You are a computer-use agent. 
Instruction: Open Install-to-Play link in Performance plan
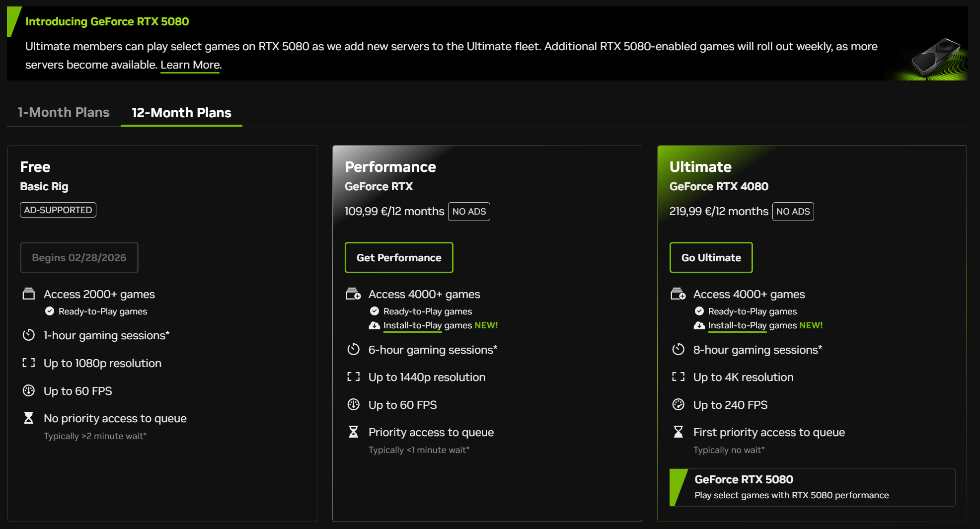412,325
